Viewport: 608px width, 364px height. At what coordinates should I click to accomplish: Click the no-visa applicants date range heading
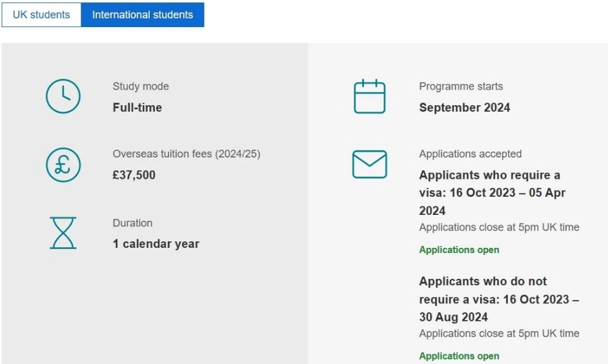pos(499,299)
